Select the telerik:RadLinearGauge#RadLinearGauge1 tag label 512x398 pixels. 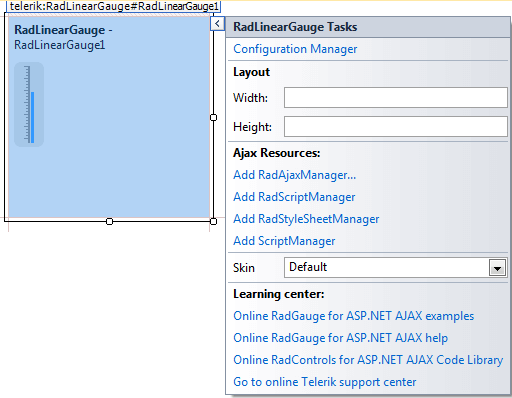114,6
